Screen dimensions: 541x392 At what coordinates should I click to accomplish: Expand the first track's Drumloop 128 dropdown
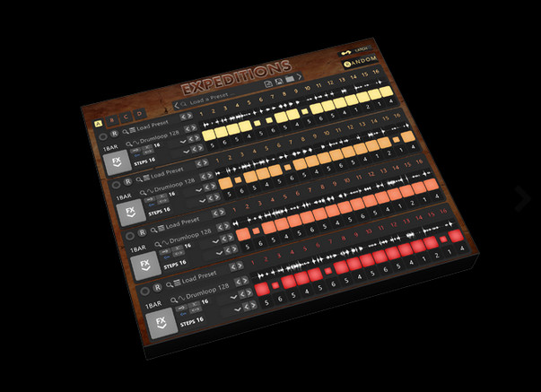(183, 141)
